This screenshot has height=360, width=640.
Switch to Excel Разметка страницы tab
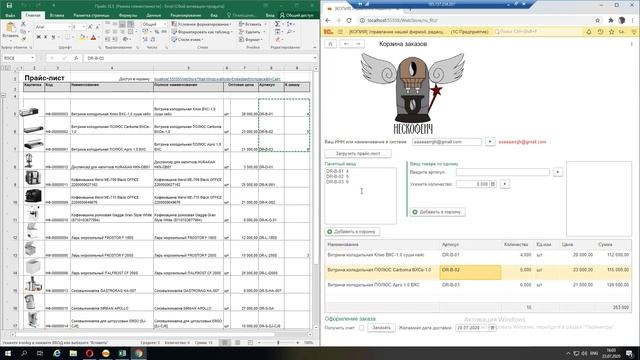pos(91,15)
